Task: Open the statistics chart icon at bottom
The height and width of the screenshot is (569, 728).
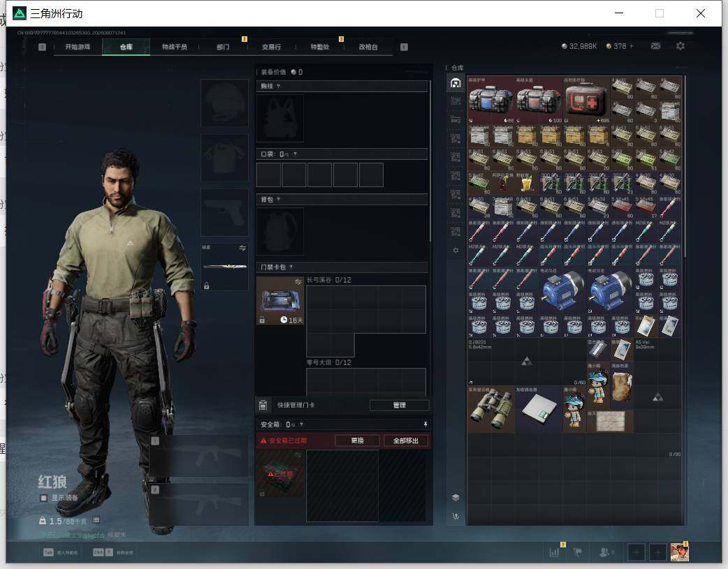Action: pyautogui.click(x=554, y=552)
